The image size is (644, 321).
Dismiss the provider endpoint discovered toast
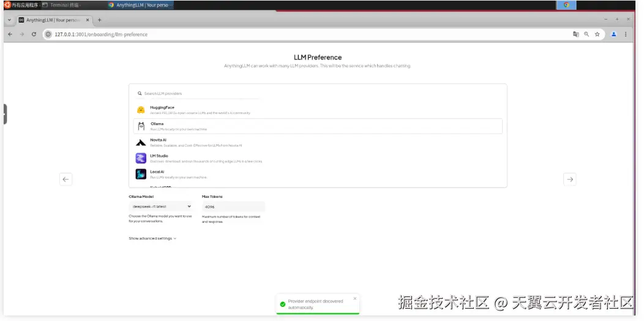pyautogui.click(x=355, y=298)
